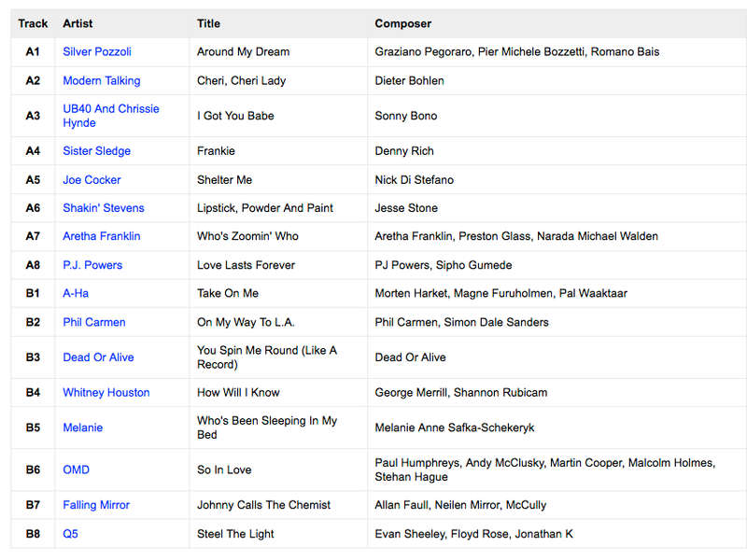The width and height of the screenshot is (747, 560).
Task: Click track number A5
Action: pyautogui.click(x=33, y=180)
